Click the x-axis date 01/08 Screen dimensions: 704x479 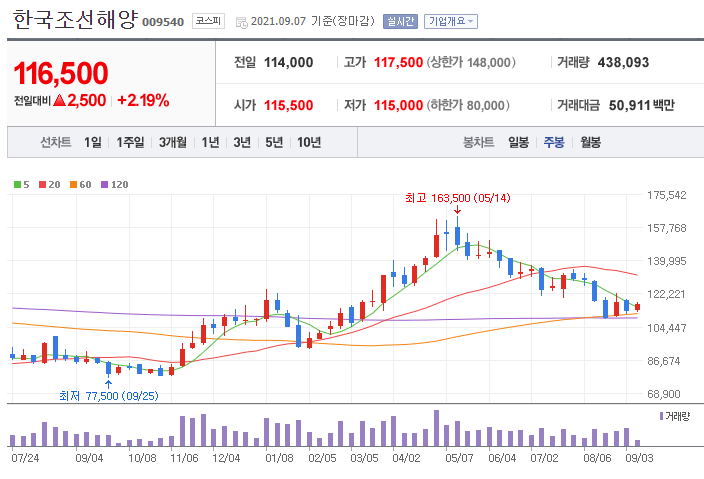coord(279,458)
